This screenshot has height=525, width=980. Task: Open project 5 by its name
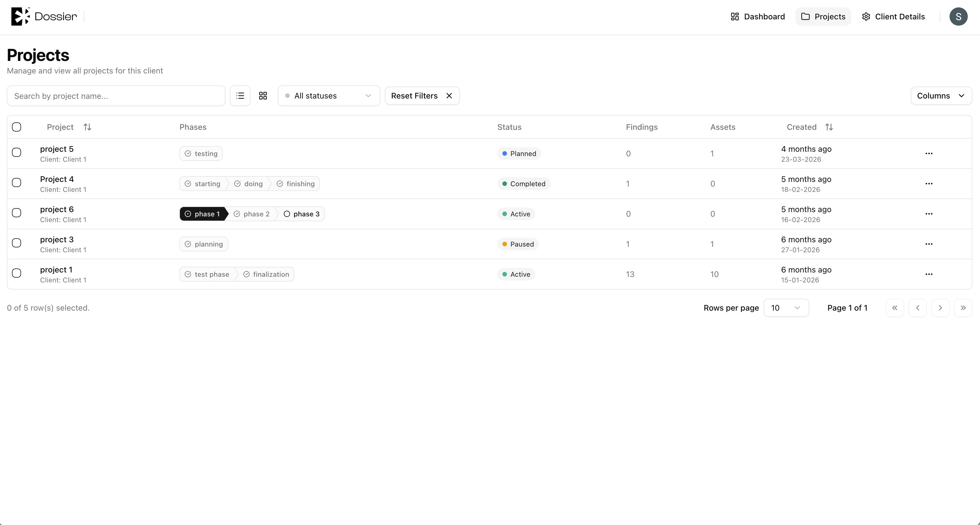(57, 149)
